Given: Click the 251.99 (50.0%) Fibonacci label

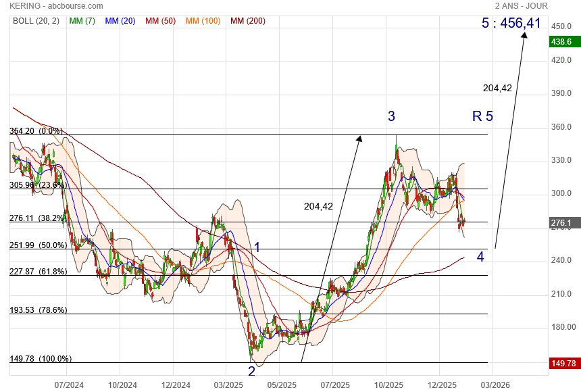Looking at the screenshot, I should point(38,245).
